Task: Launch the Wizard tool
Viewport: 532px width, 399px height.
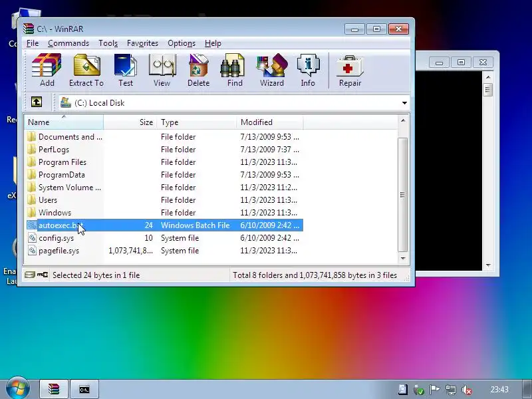Action: coord(272,70)
